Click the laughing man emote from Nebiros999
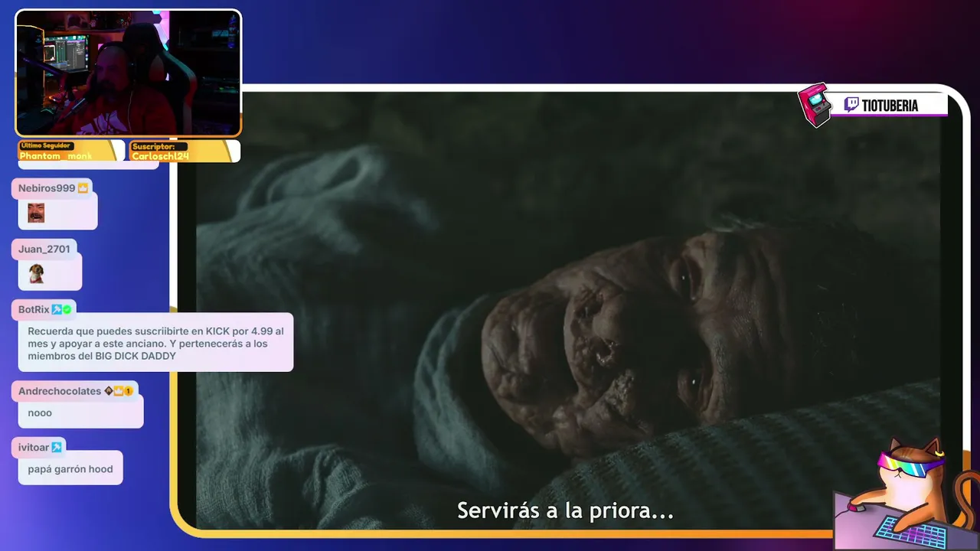Image resolution: width=980 pixels, height=551 pixels. point(36,213)
